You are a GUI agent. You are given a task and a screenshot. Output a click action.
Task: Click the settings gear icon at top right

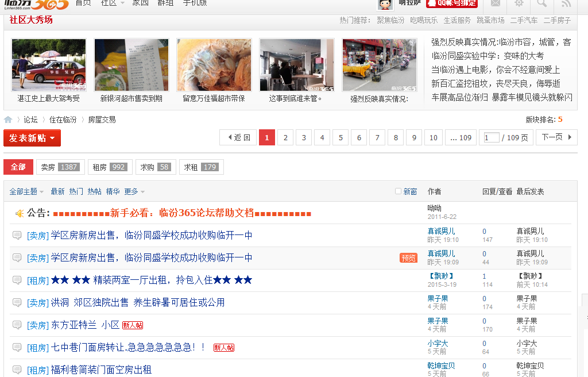click(x=519, y=3)
